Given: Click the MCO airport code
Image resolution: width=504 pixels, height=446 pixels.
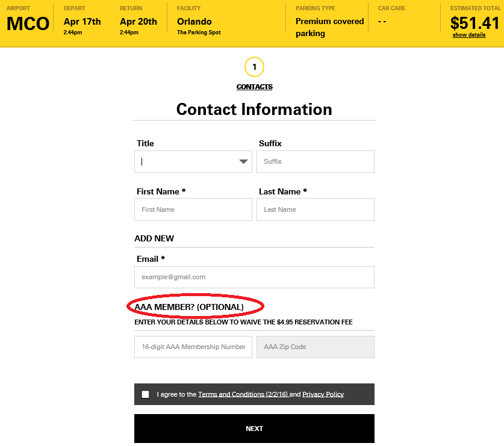Looking at the screenshot, I should [x=28, y=24].
